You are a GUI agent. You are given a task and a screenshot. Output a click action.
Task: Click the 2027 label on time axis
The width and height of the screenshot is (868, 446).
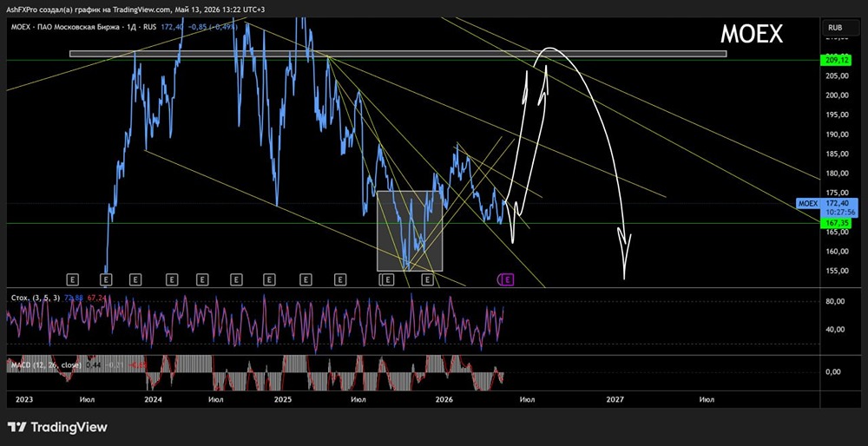click(x=615, y=399)
